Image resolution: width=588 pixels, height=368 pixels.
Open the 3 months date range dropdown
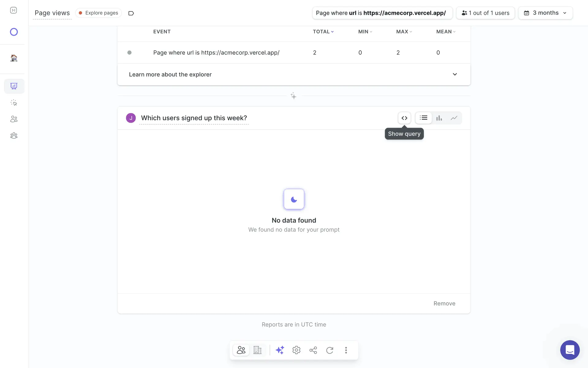click(x=545, y=13)
